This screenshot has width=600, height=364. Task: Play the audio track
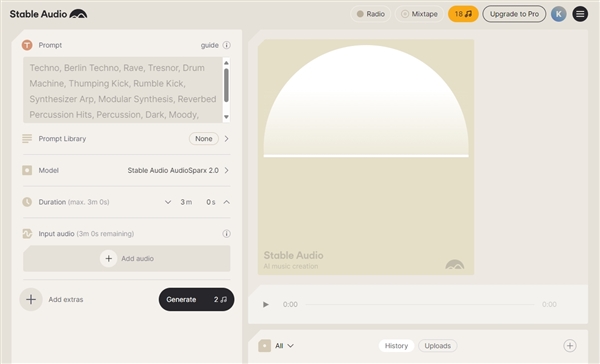click(x=266, y=305)
